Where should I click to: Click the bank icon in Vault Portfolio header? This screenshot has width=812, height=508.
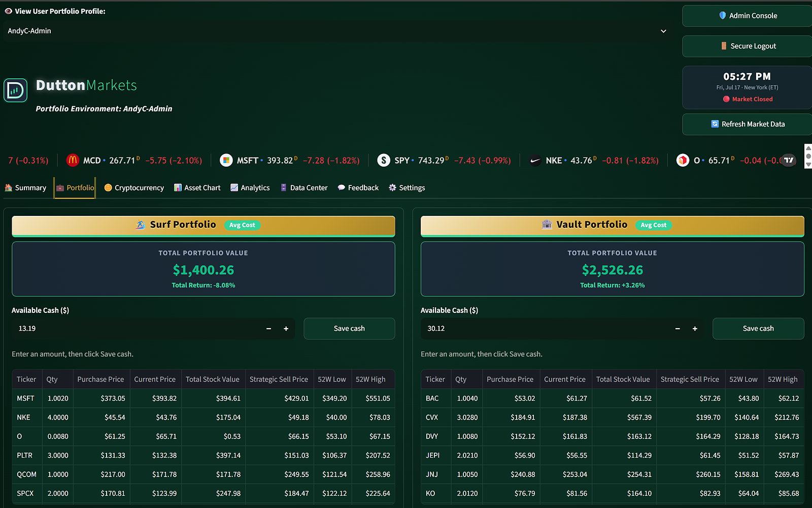click(x=547, y=225)
